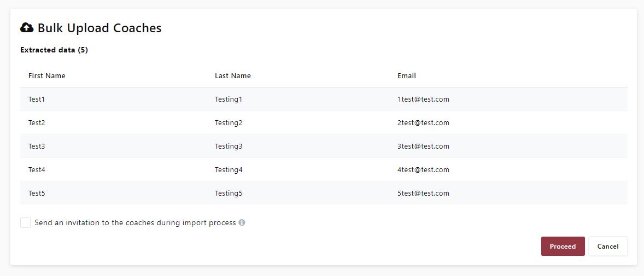Click the 5test@test.com email entry

point(423,193)
